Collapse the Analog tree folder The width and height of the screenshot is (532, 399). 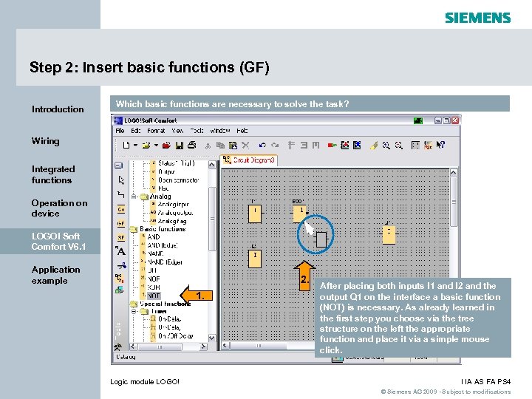[x=134, y=197]
